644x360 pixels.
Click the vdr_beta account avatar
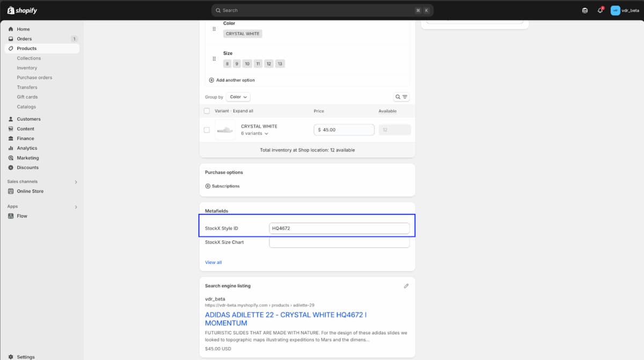point(616,10)
